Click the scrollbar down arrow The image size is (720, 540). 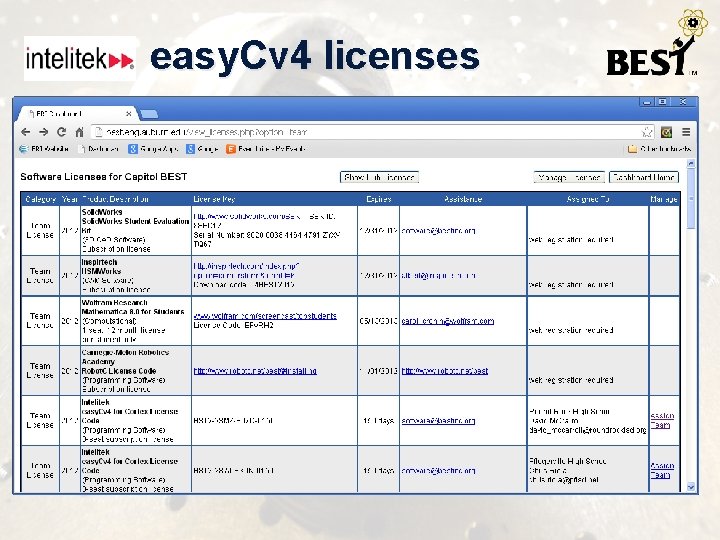click(691, 487)
